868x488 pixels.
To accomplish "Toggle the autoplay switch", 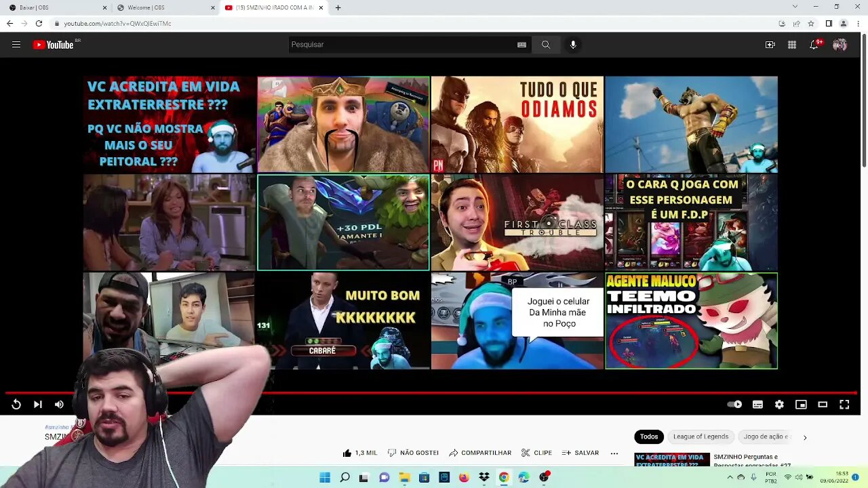I will pos(734,405).
